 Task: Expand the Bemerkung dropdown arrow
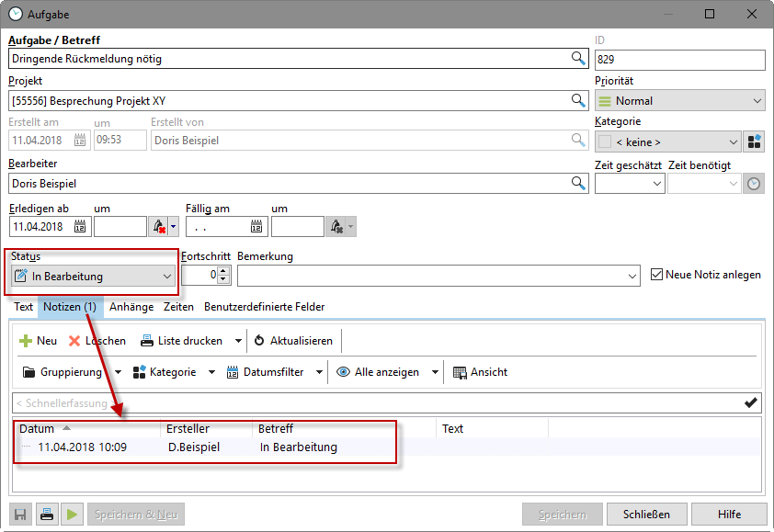click(632, 276)
